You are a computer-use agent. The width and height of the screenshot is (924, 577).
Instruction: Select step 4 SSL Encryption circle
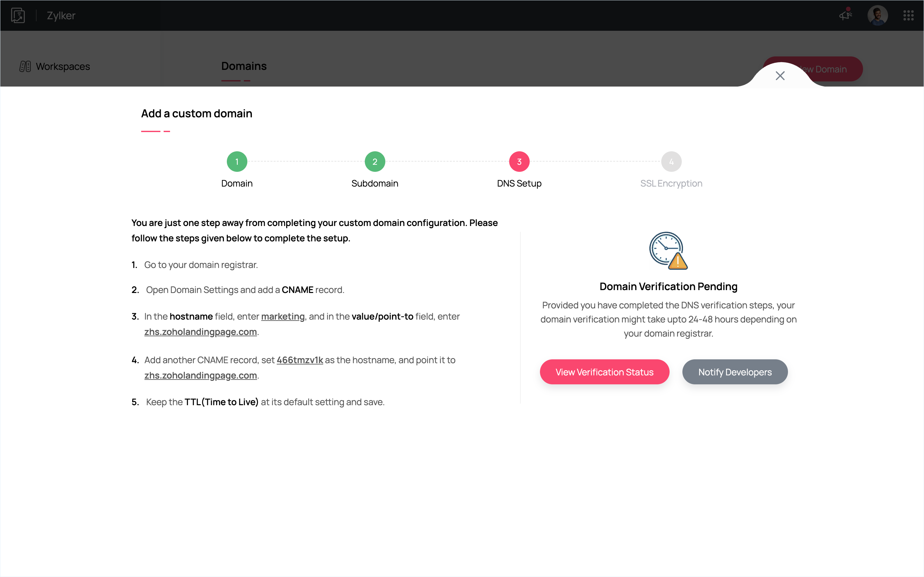pyautogui.click(x=671, y=162)
